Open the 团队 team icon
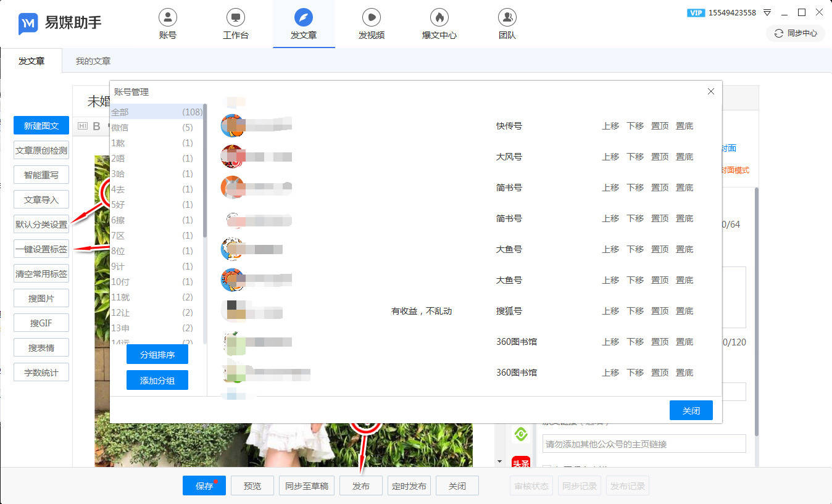Viewport: 832px width, 504px height. tap(507, 17)
